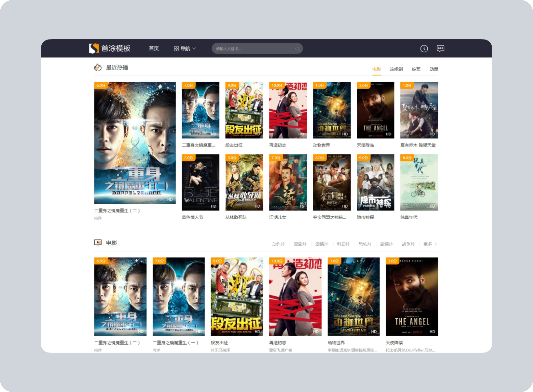Viewport: 533px width, 392px height.
Task: Click the 电影 section heading text
Action: [112, 243]
